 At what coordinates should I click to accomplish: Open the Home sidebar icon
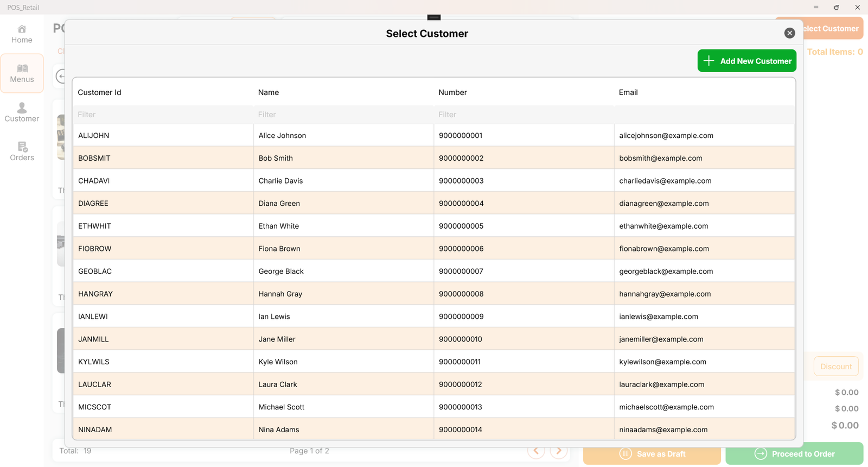22,34
